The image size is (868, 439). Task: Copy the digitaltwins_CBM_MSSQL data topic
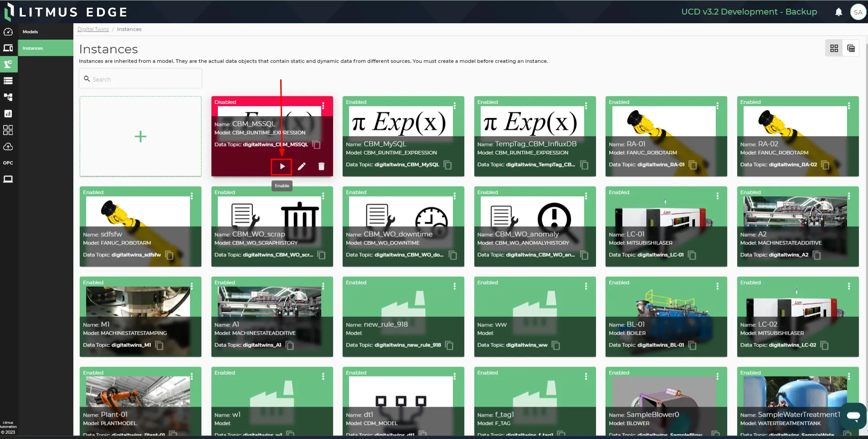pyautogui.click(x=316, y=145)
